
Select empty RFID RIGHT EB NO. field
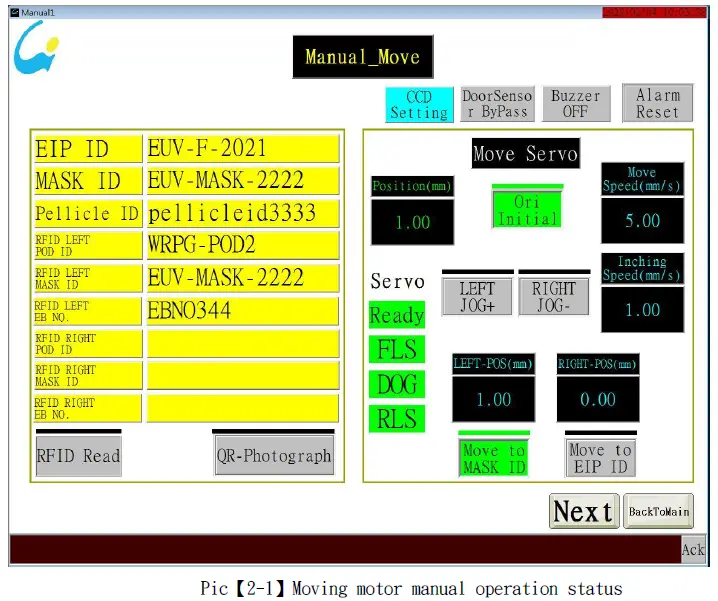point(243,408)
